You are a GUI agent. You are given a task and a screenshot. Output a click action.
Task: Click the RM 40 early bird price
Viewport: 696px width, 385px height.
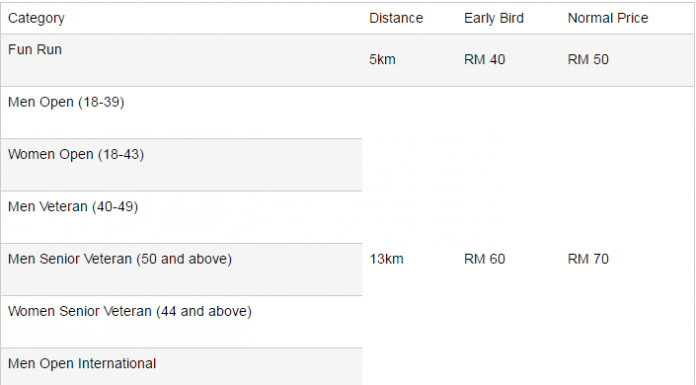point(484,60)
